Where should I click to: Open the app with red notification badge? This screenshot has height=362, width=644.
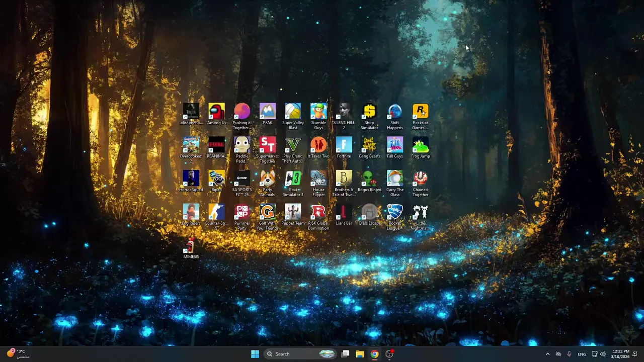click(x=389, y=354)
